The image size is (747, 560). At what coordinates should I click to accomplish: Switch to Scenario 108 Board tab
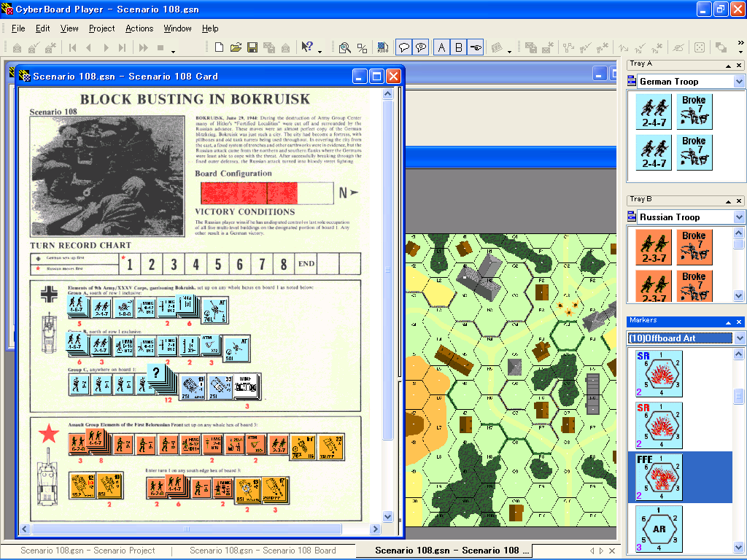pos(263,551)
